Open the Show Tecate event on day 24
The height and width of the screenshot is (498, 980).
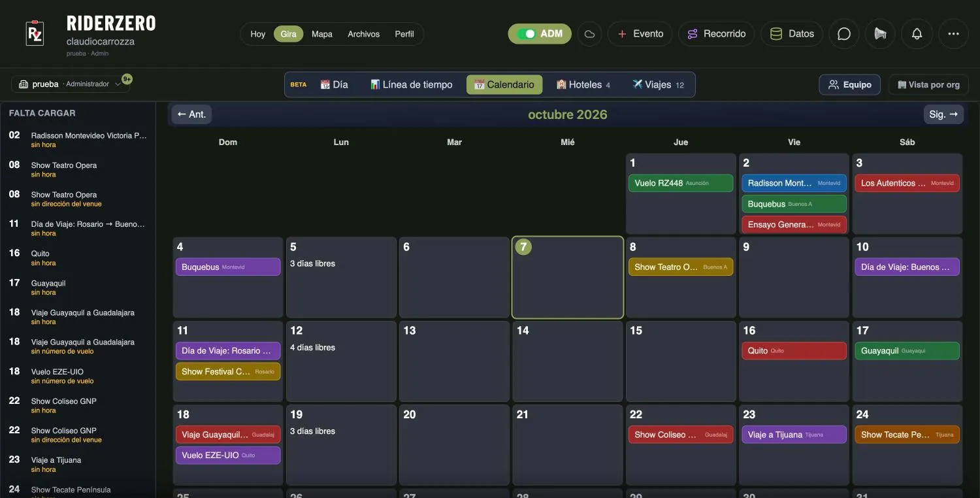[x=907, y=434]
